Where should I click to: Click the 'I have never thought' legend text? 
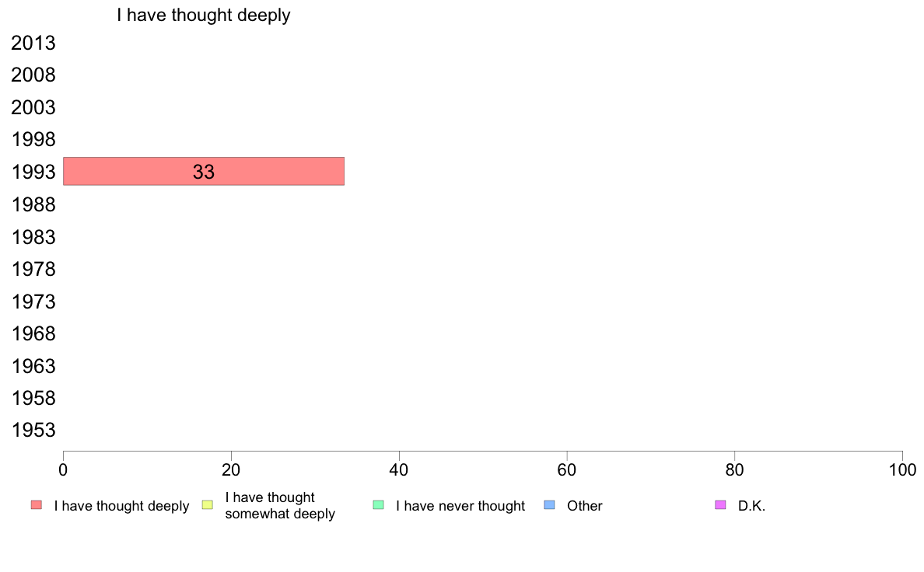460,505
